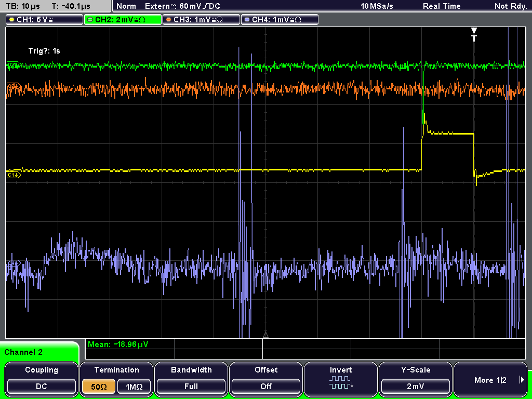Click the Norm trigger mode label
Screen dimensions: 532x399
coord(126,6)
